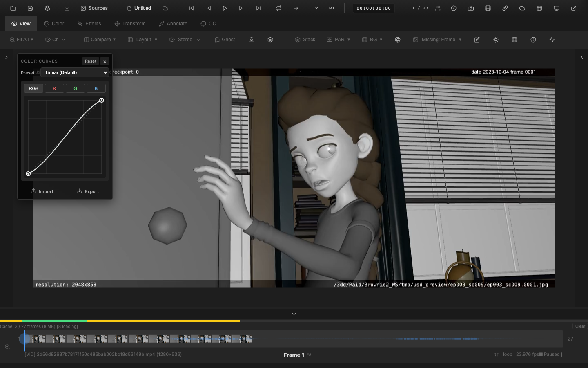Viewport: 588px width, 368px height.
Task: Take a snapshot with the camera icon
Action: (x=252, y=39)
